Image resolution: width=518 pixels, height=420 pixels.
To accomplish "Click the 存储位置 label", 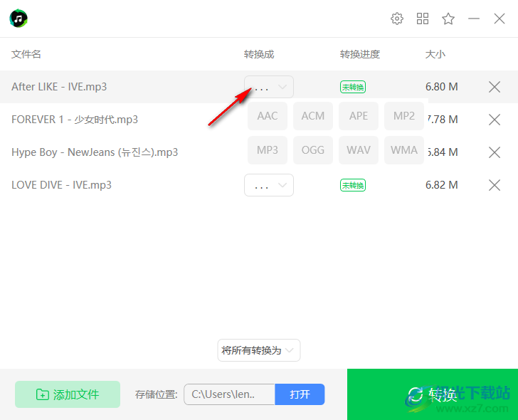I will (157, 394).
